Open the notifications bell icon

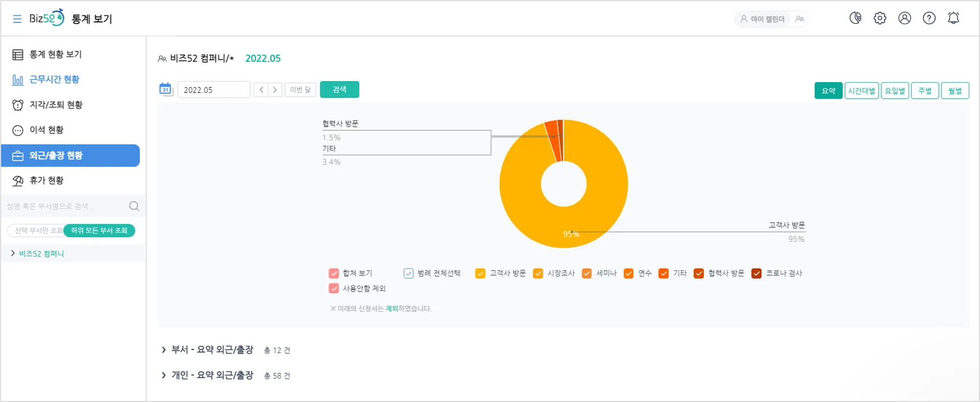[953, 18]
